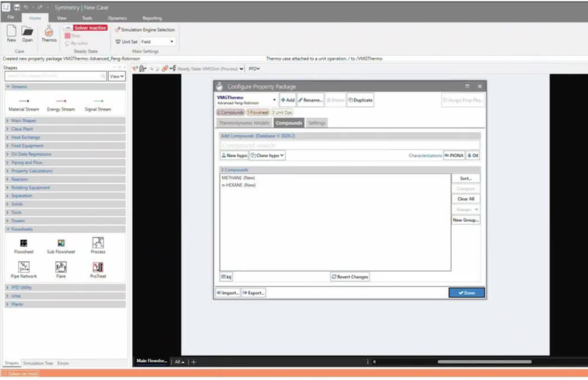The height and width of the screenshot is (380, 588).
Task: Open the File menu
Action: tap(11, 17)
